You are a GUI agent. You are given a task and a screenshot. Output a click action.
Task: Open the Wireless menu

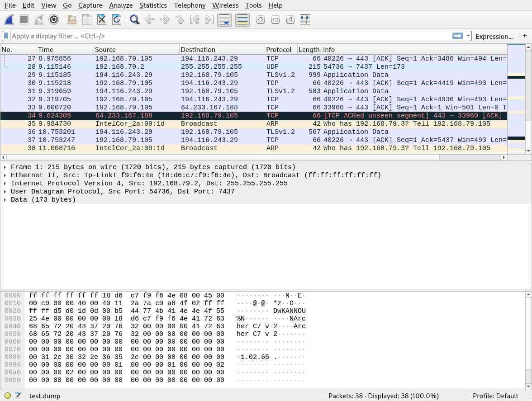coord(225,5)
